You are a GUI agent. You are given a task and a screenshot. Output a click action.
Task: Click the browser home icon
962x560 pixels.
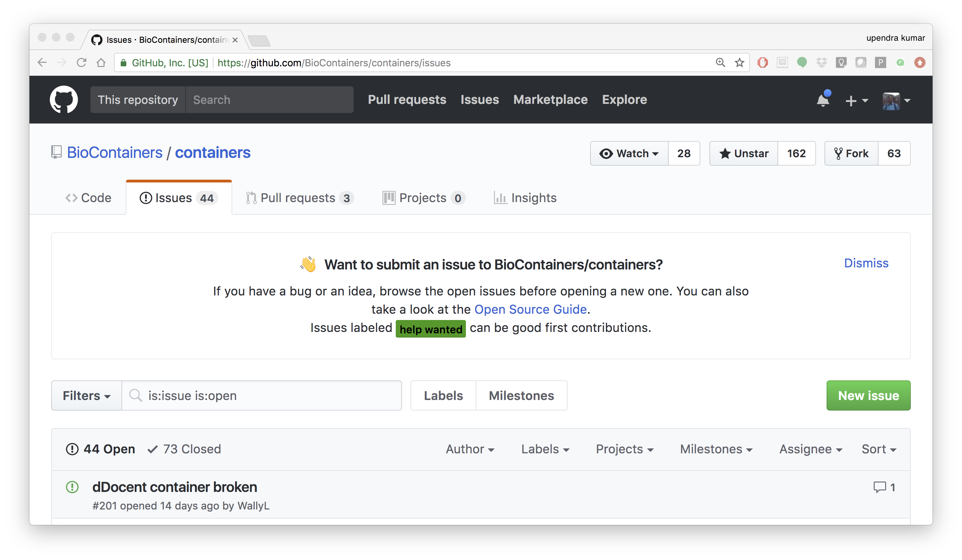pos(101,62)
